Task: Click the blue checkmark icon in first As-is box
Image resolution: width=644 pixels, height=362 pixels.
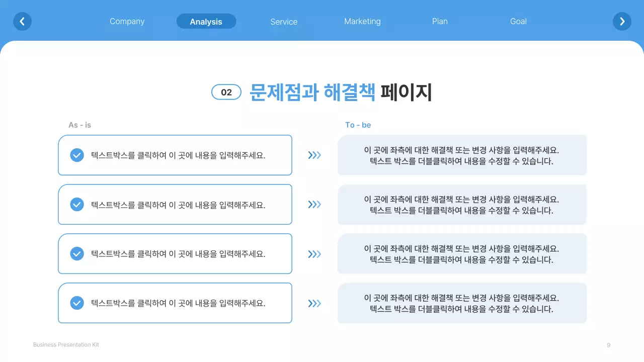Action: (77, 155)
